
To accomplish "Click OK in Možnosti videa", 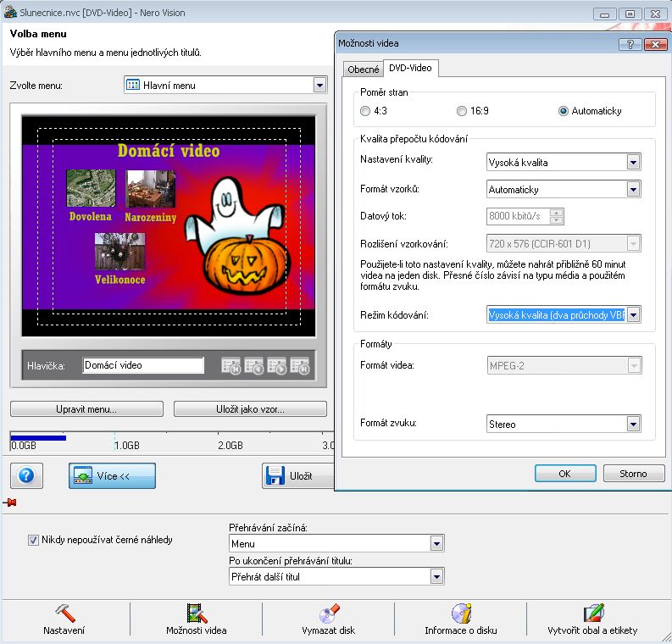I will tap(565, 474).
